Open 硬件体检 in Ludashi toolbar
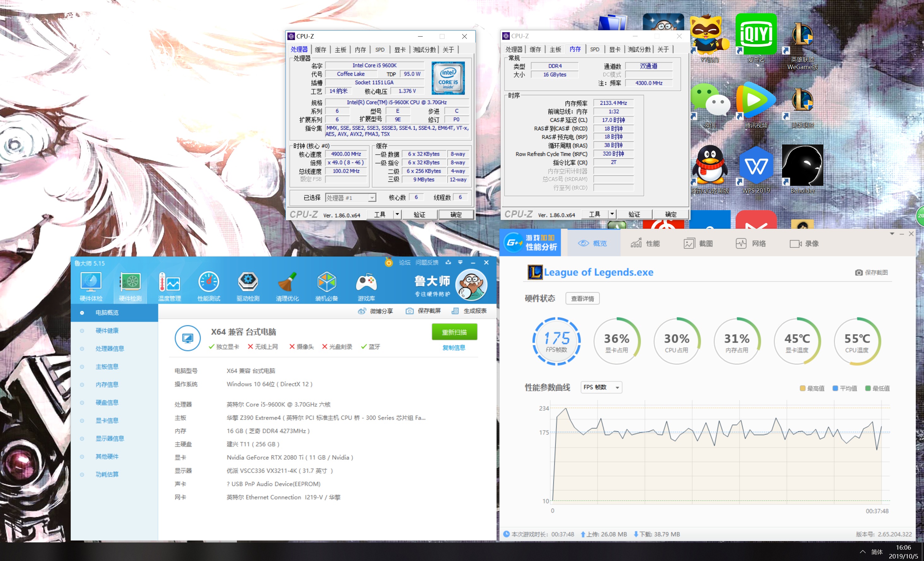 (x=91, y=286)
